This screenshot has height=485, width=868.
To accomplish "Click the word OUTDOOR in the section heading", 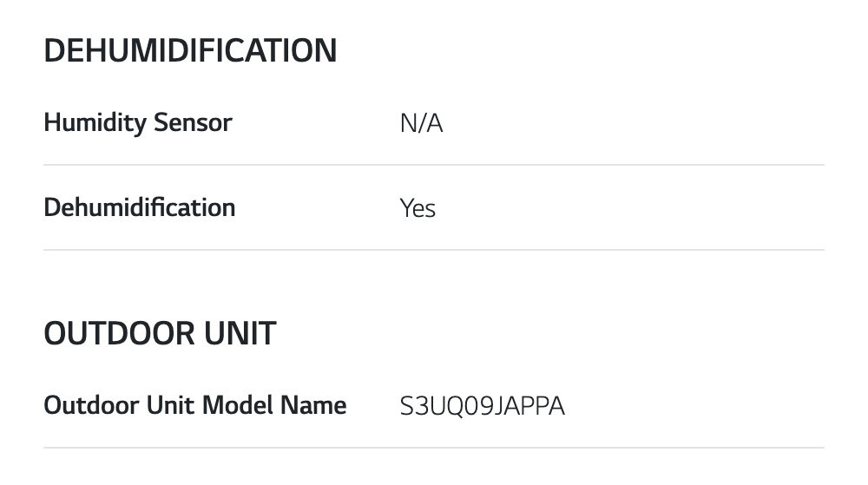I will click(x=116, y=333).
